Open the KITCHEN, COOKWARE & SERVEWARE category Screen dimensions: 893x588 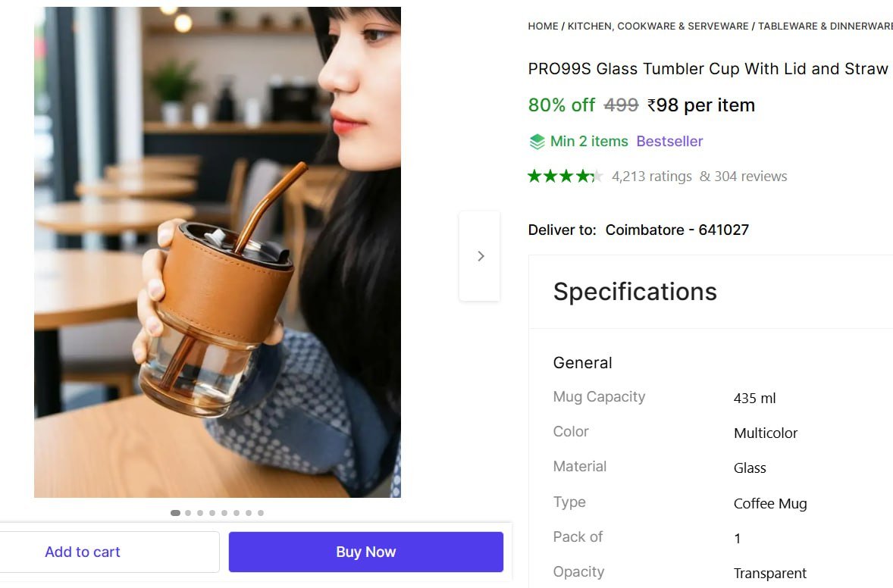pos(656,26)
